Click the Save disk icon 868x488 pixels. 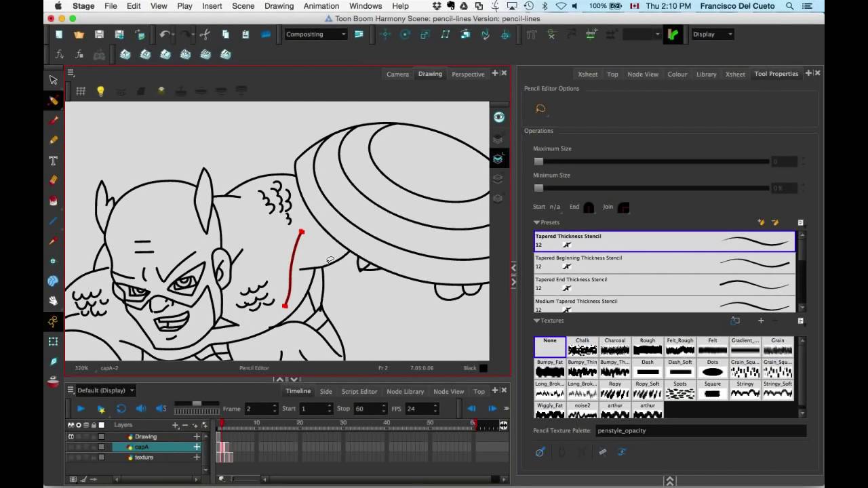tap(99, 35)
